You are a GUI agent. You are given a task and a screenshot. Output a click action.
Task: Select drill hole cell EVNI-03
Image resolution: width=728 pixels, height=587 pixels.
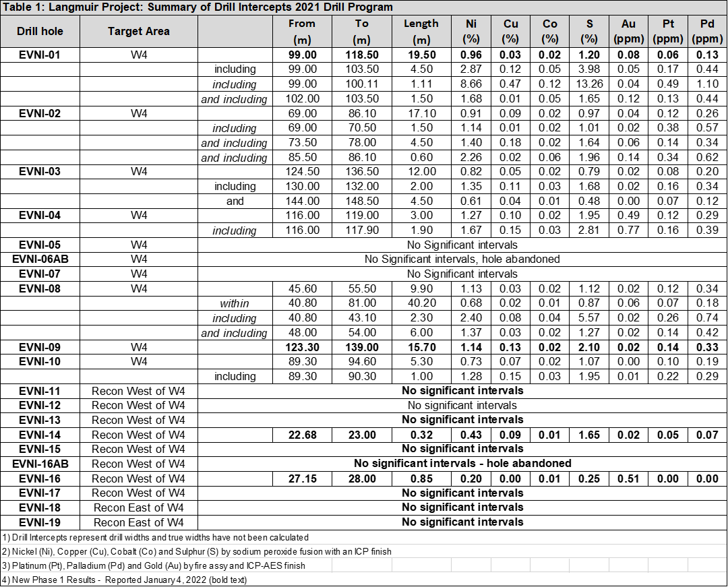point(40,171)
